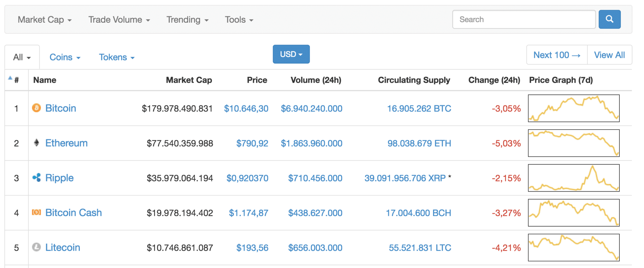Click Litecoin volume $656.003.000
644x268 pixels.
315,248
